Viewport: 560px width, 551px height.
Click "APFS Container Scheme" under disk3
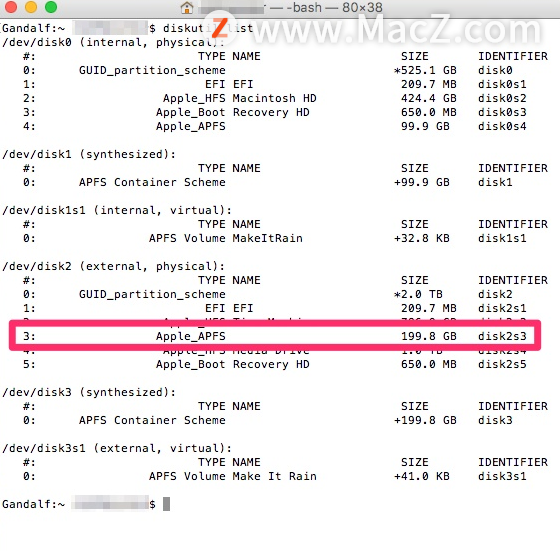[x=152, y=420]
